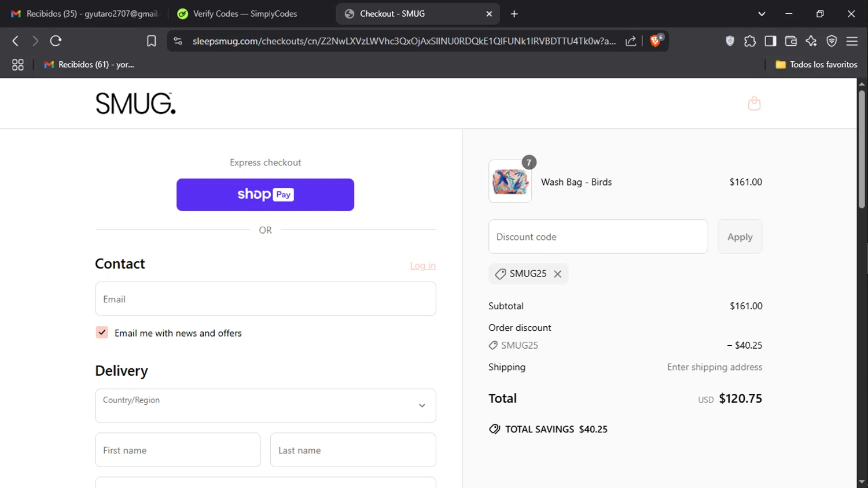The width and height of the screenshot is (868, 488).
Task: Switch to Gmail Recibidos (35) tab
Action: pos(86,14)
